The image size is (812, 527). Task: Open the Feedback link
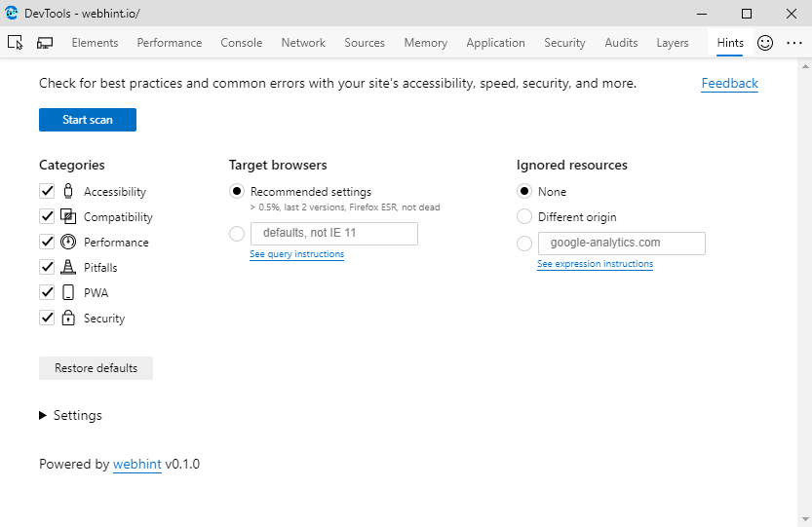[x=730, y=84]
